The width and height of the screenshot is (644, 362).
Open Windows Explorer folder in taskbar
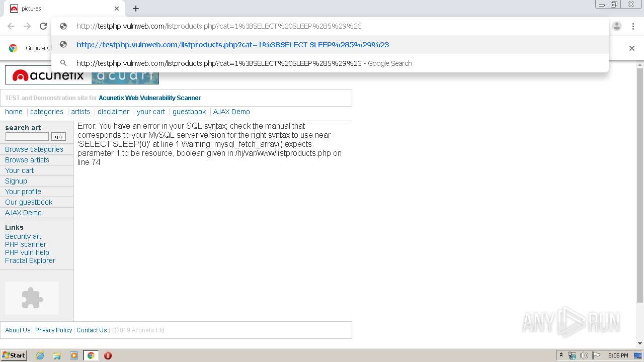57,355
